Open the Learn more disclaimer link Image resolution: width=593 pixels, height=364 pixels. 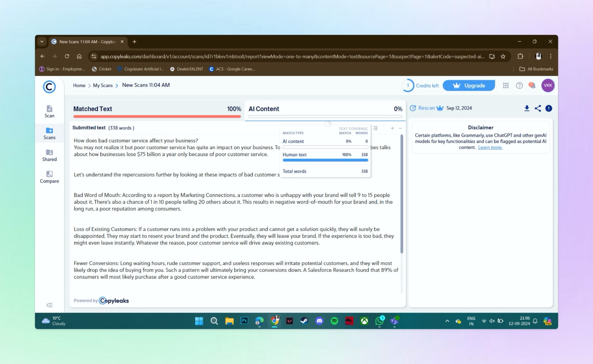click(x=490, y=147)
